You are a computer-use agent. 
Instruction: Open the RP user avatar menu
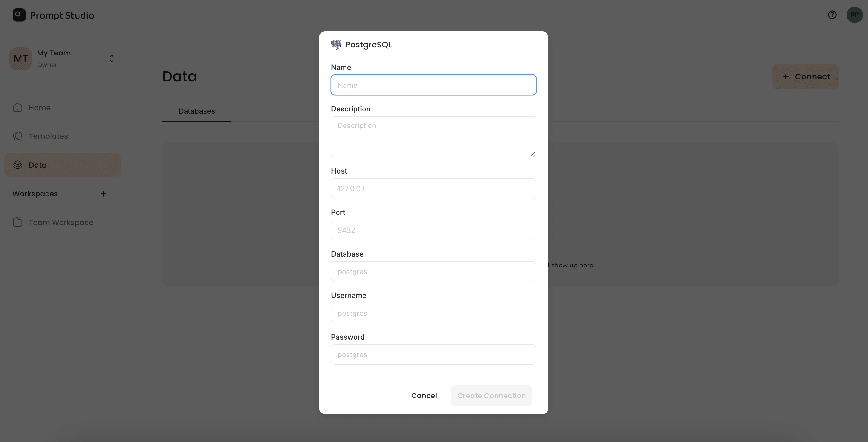pos(854,15)
